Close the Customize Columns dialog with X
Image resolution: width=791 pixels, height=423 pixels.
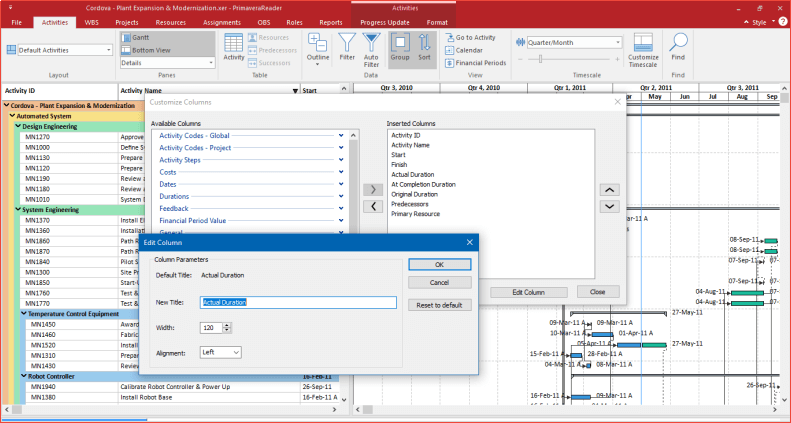pos(617,102)
